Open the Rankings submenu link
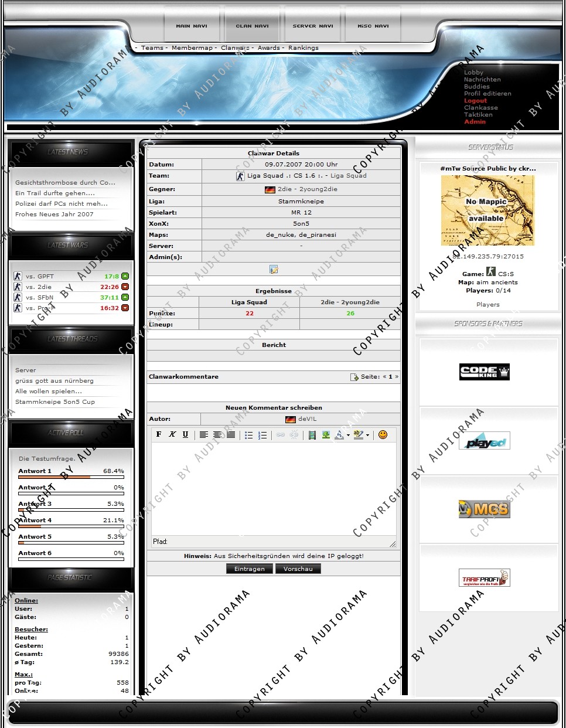 304,48
